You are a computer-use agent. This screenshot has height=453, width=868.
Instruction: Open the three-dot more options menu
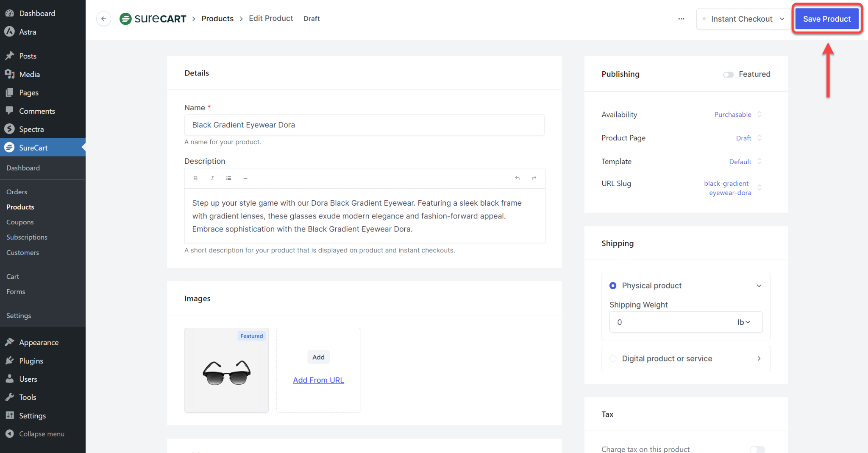pos(681,19)
